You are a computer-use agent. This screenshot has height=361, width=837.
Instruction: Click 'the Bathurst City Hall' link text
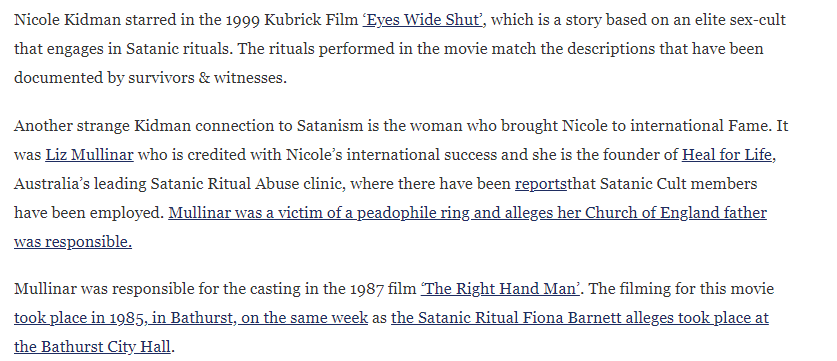point(92,347)
